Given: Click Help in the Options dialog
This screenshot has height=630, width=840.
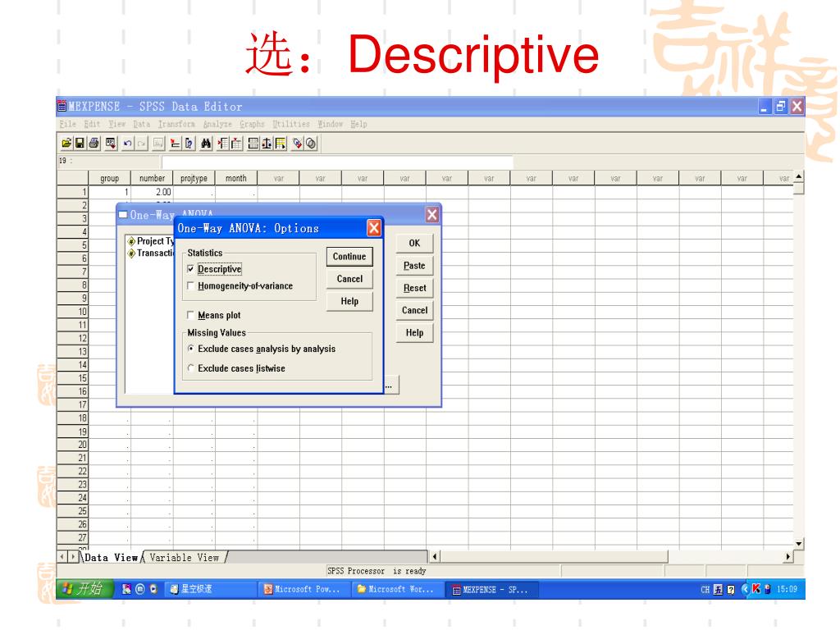Looking at the screenshot, I should point(349,302).
